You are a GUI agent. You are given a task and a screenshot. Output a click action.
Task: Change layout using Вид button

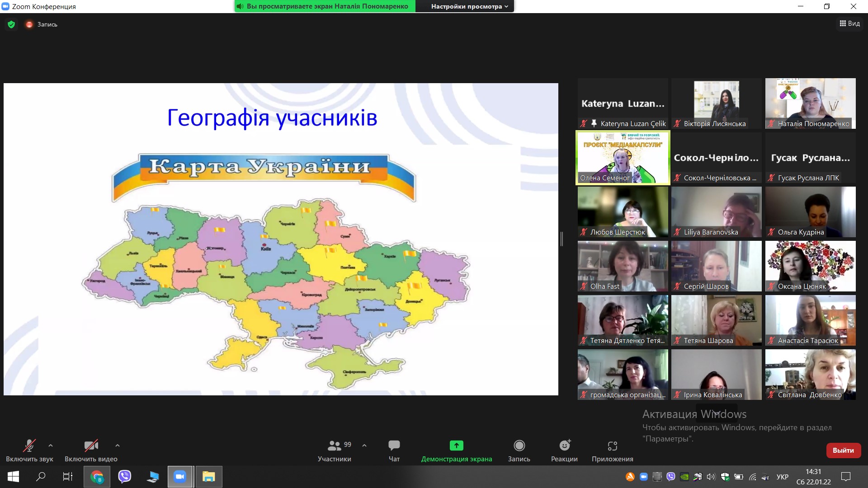point(850,23)
